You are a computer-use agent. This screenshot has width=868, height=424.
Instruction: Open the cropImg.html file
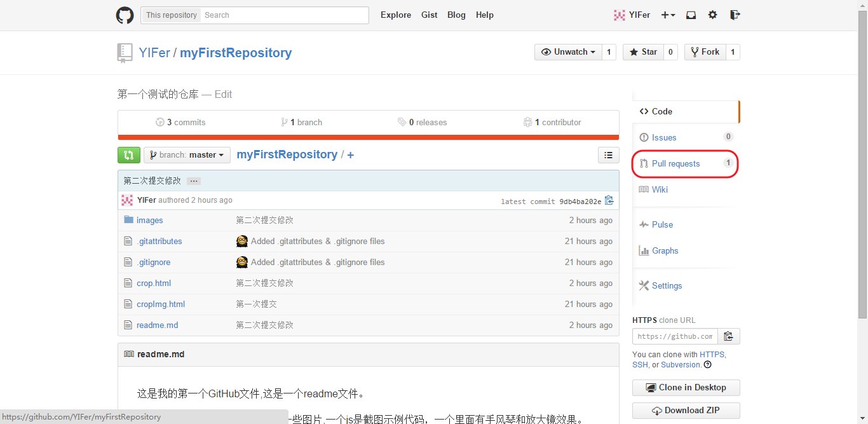click(x=161, y=304)
